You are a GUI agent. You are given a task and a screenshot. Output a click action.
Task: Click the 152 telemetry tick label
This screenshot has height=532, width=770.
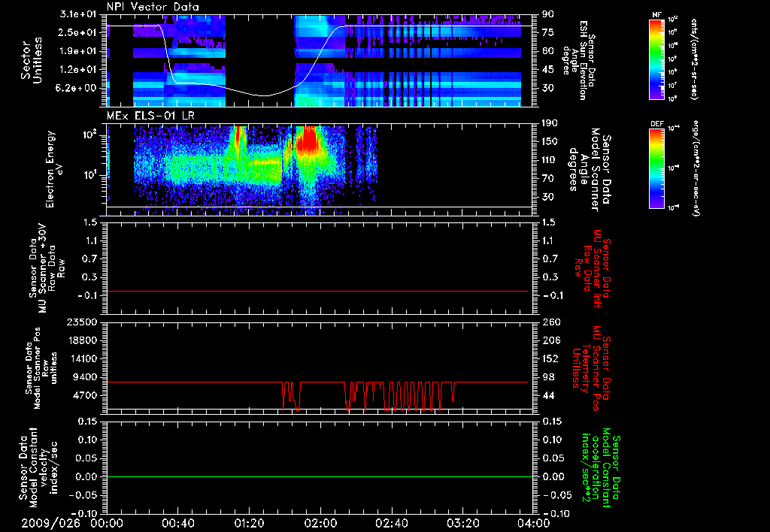(550, 358)
